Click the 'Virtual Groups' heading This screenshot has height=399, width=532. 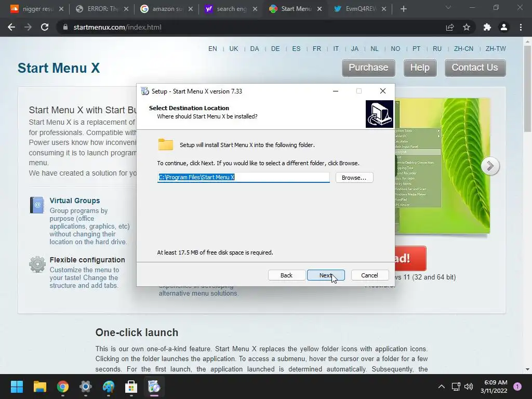tap(75, 201)
